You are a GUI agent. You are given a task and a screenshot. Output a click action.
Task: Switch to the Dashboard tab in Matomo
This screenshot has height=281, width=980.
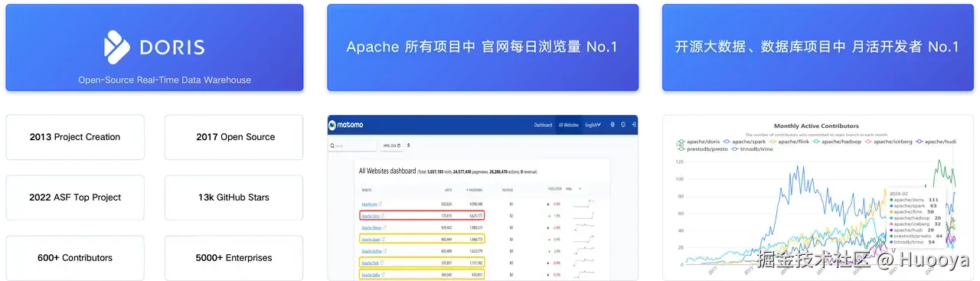click(x=543, y=124)
